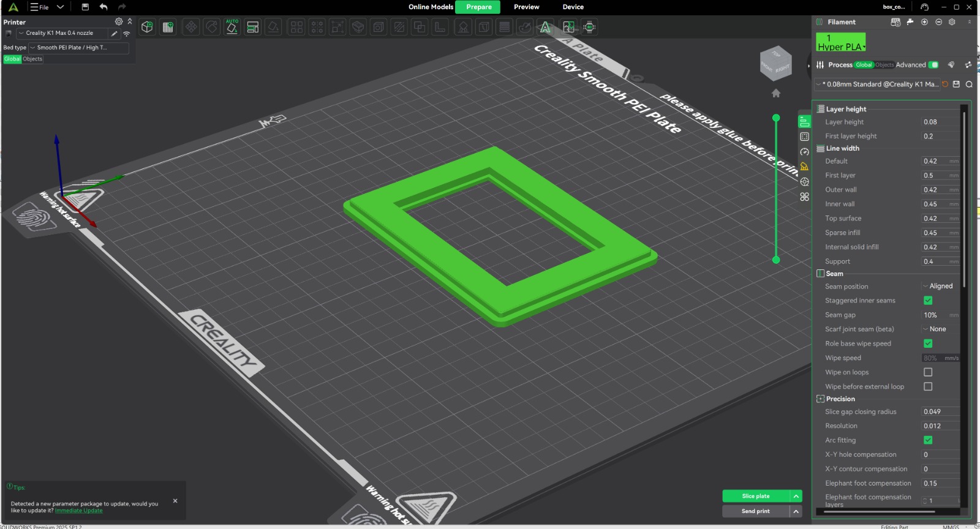Click the Redo arrow icon
Screen dimensions: 980x529
point(122,7)
